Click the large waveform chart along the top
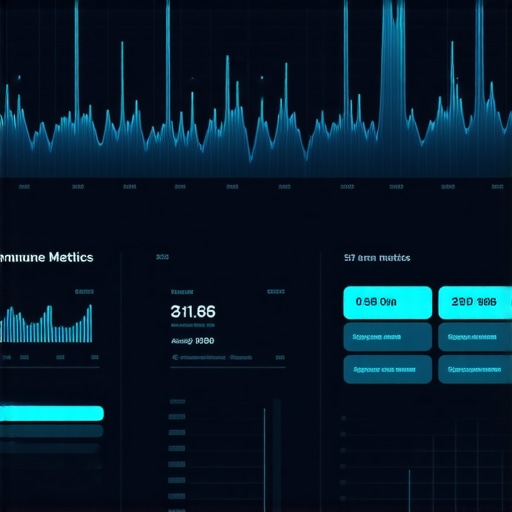This screenshot has width=512, height=512. [x=256, y=89]
